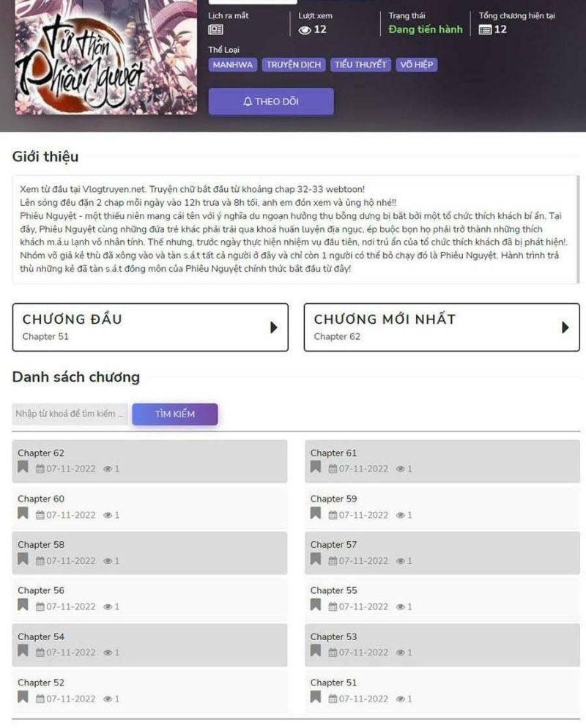The width and height of the screenshot is (586, 728).
Task: Click the Giới thiệu description scrollbar
Action: pyautogui.click(x=578, y=229)
